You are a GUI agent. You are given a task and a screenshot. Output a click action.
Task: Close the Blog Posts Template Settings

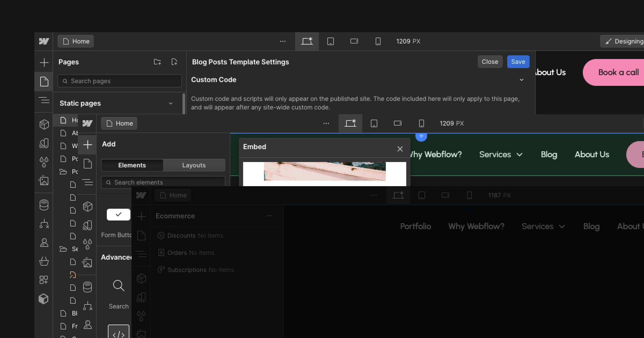tap(490, 62)
